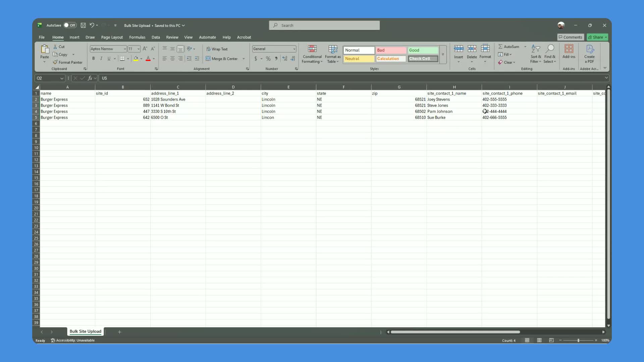Open the font size dropdown

click(139, 49)
